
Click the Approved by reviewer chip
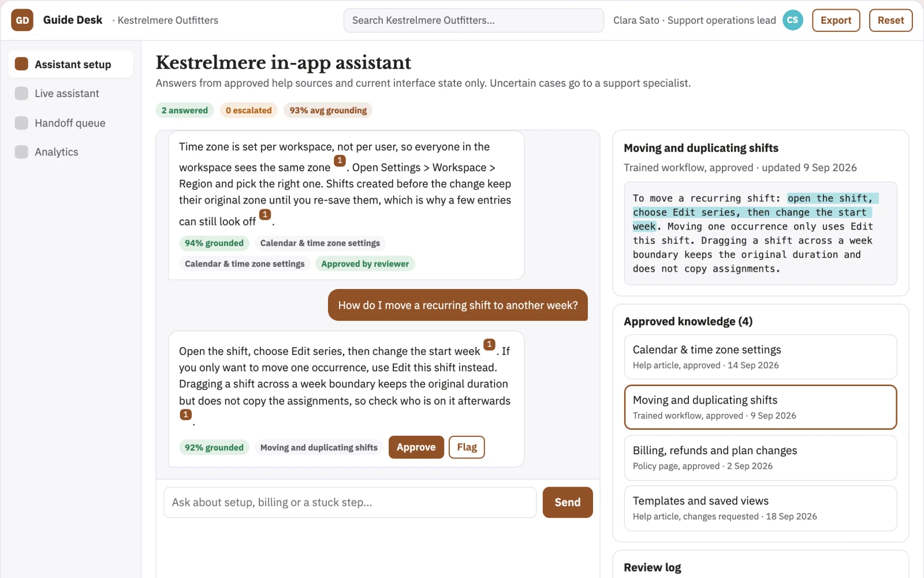click(x=365, y=264)
